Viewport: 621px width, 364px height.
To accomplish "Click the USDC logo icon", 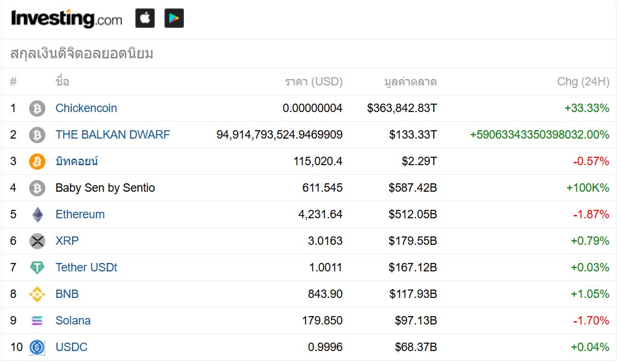I will (37, 347).
